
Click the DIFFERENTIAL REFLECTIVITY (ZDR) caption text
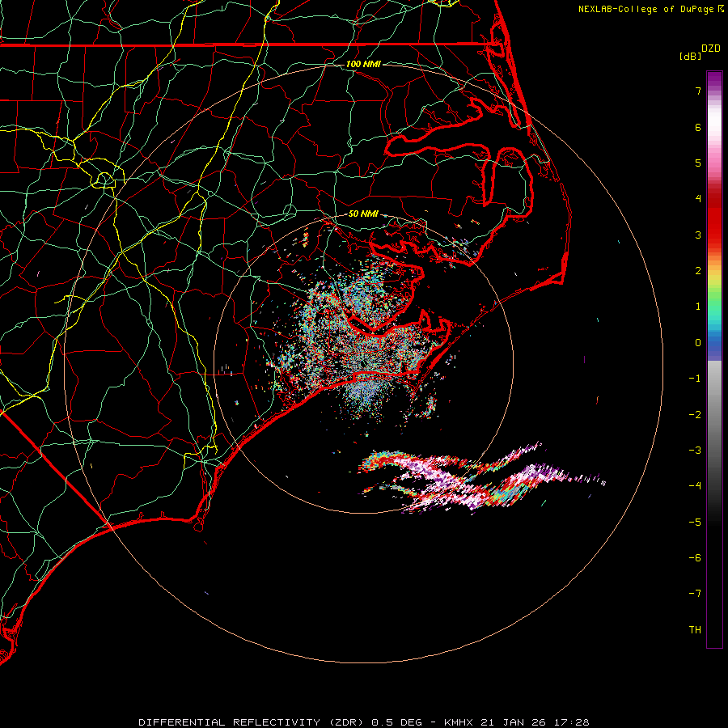[252, 722]
